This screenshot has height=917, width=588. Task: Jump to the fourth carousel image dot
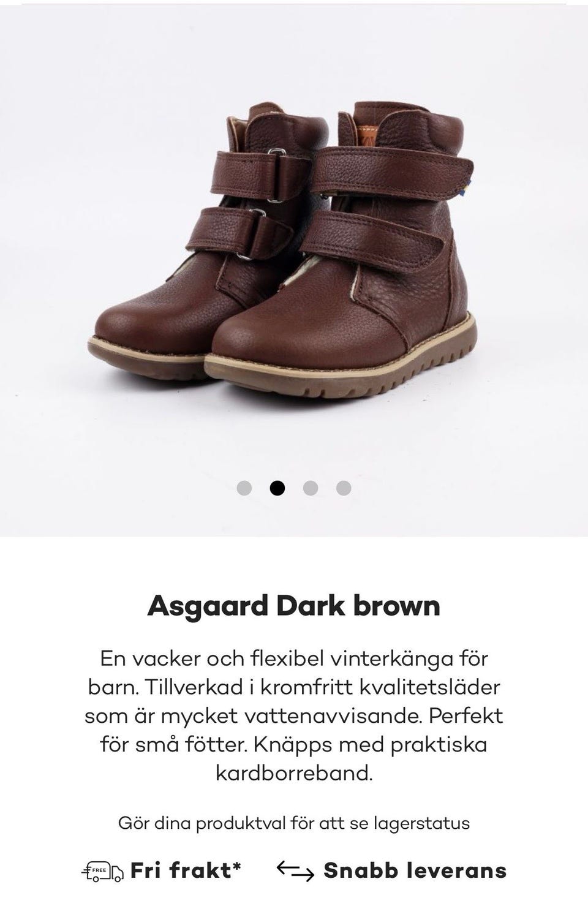click(344, 488)
